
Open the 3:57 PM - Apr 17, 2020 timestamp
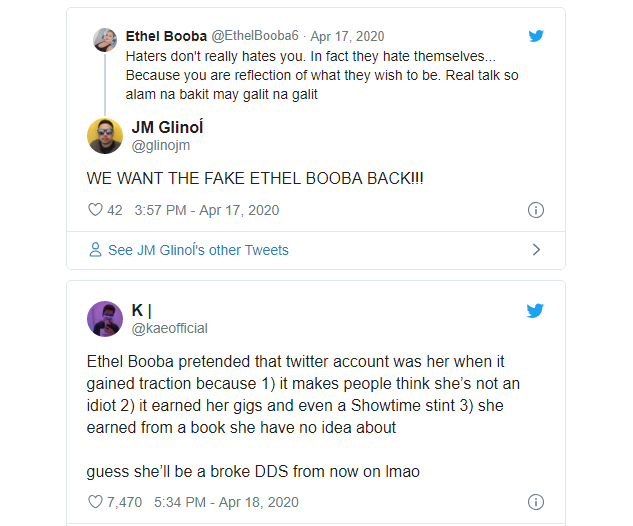(x=207, y=210)
